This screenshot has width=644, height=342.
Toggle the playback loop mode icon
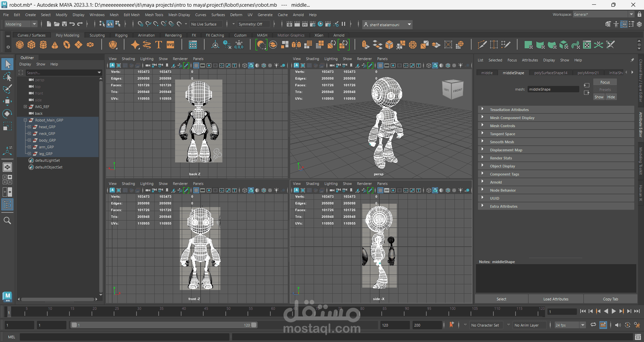[593, 325]
